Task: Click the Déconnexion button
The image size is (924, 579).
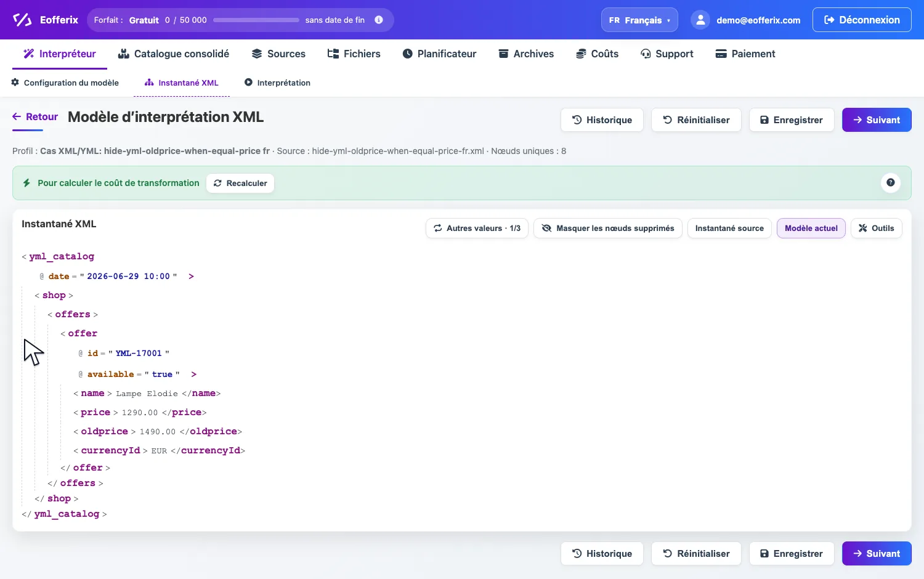Action: (x=862, y=20)
